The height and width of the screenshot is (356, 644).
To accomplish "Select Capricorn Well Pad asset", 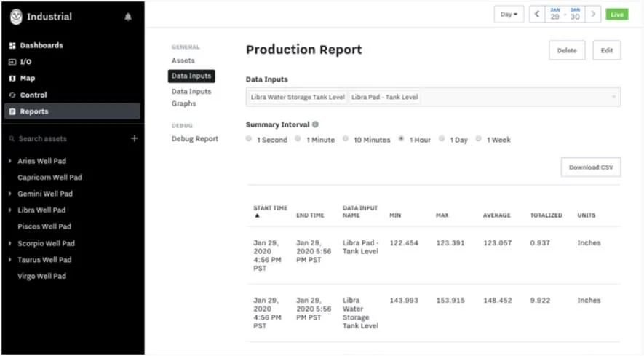I will [49, 177].
